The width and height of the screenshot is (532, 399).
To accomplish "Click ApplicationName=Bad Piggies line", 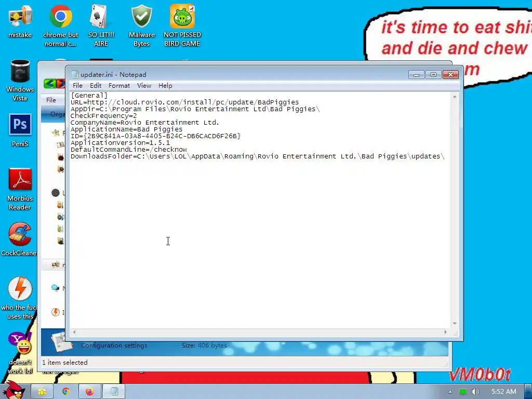I will pos(126,129).
